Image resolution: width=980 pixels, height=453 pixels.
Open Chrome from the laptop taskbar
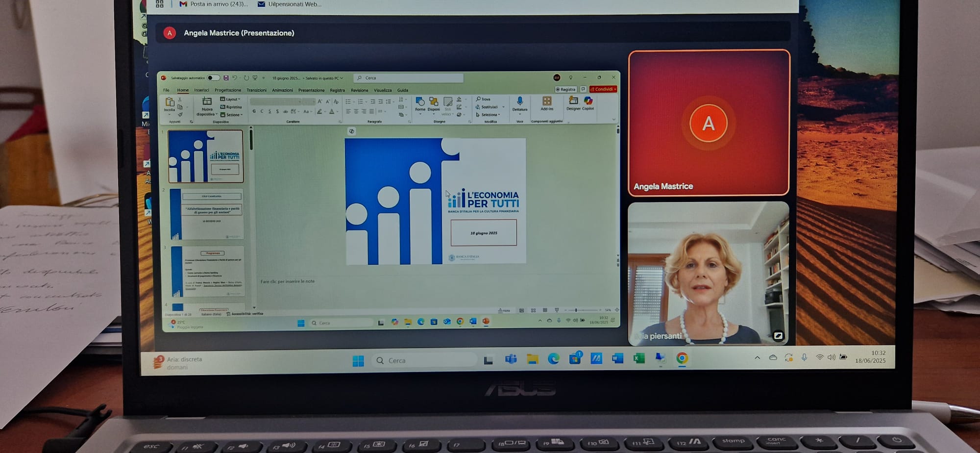point(682,358)
